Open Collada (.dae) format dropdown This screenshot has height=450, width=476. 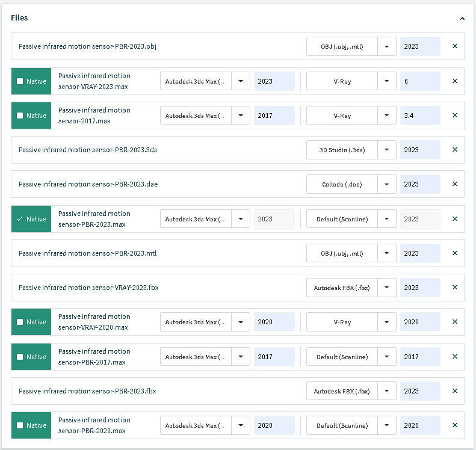click(x=386, y=184)
